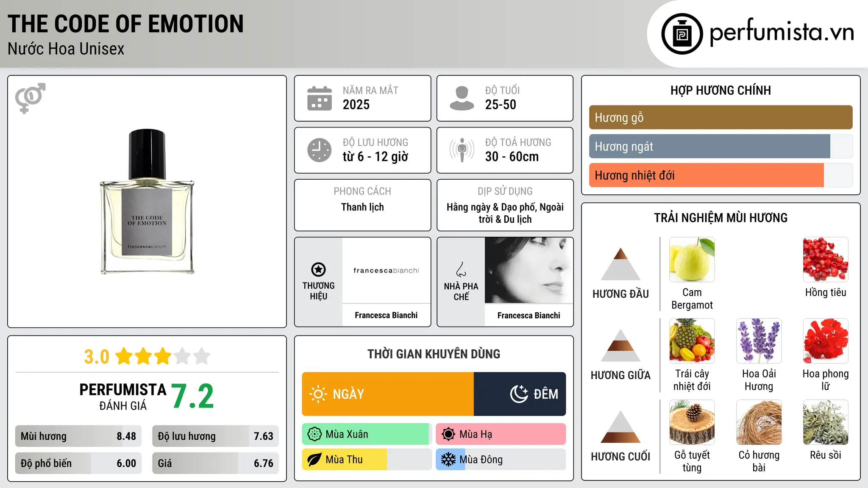Click the Francesca Bianchi name under brand logo

tap(386, 315)
